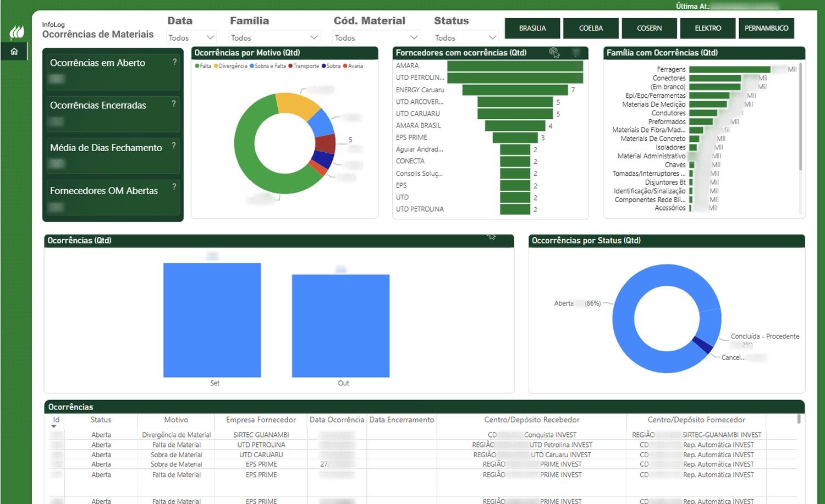Image resolution: width=825 pixels, height=504 pixels.
Task: Filter by COELBA button
Action: pyautogui.click(x=591, y=28)
